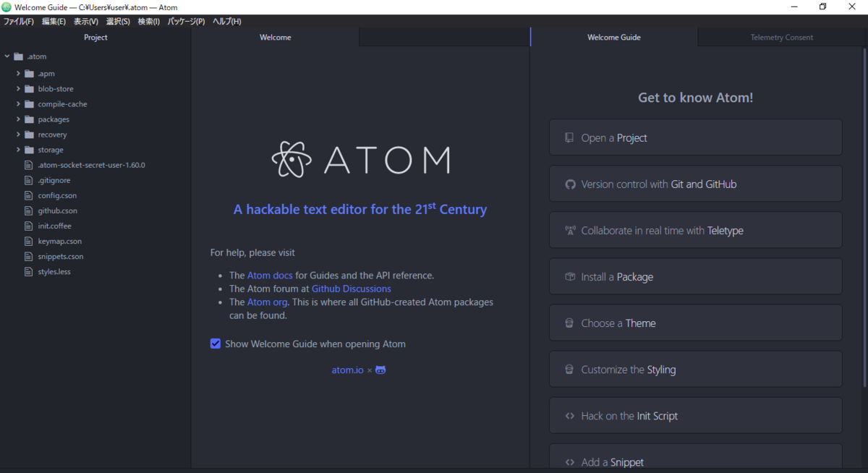The image size is (868, 473).
Task: Open the atom.io link
Action: point(348,370)
